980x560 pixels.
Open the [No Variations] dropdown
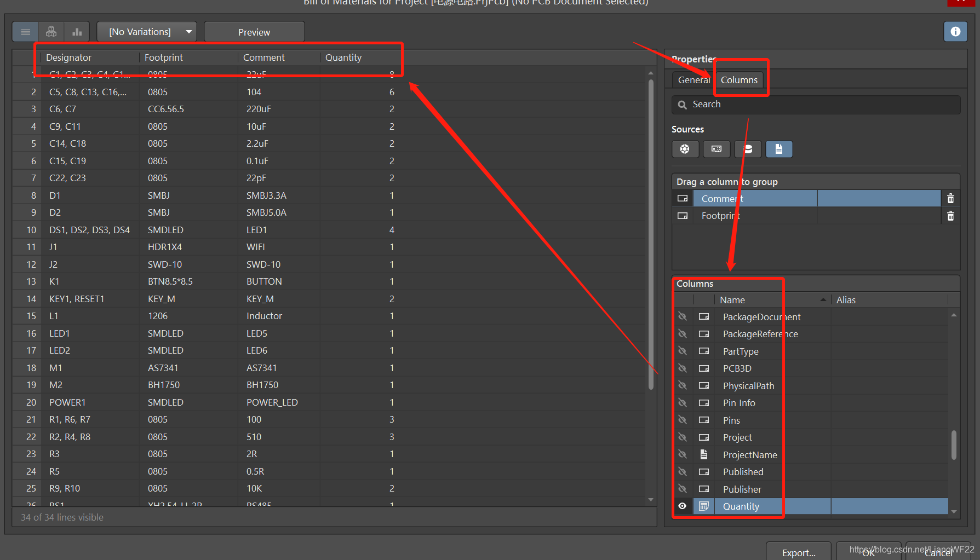[147, 32]
